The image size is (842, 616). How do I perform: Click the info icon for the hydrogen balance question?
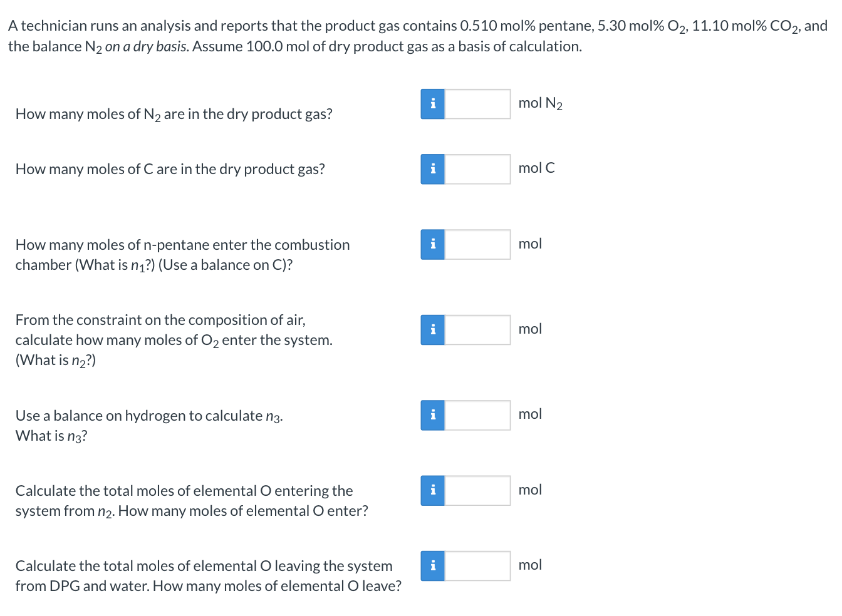432,414
